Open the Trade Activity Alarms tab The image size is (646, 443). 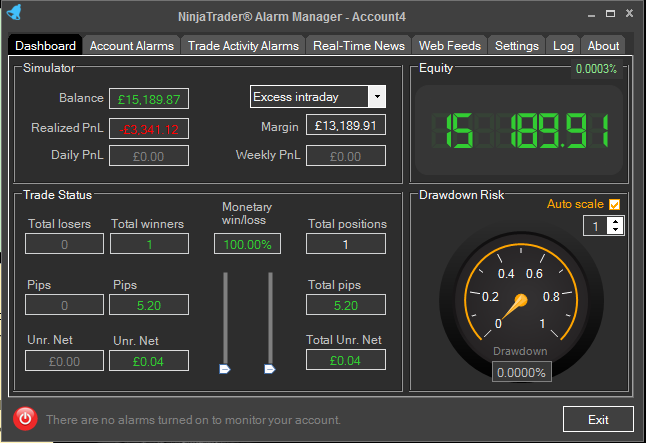243,45
